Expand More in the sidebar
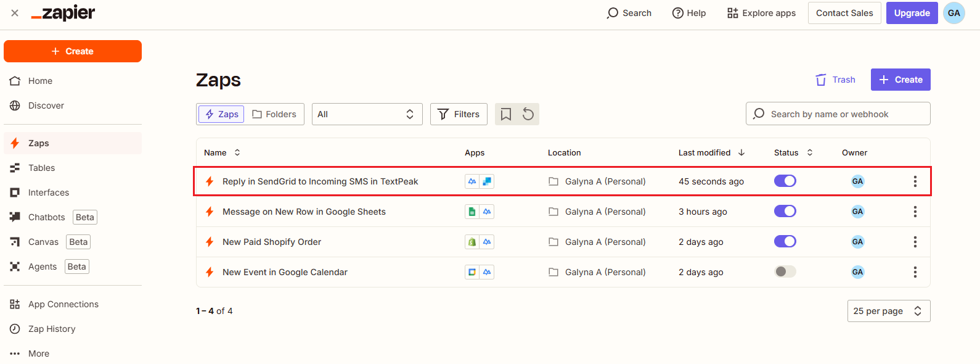980x364 pixels. (x=73, y=354)
